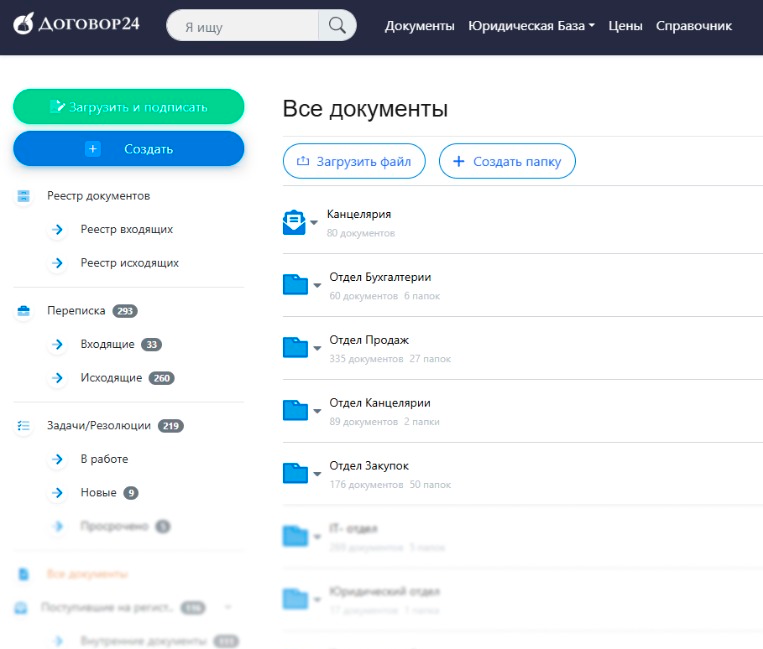
Task: Open the Канцелярия mailbox icon
Action: pyautogui.click(x=294, y=222)
